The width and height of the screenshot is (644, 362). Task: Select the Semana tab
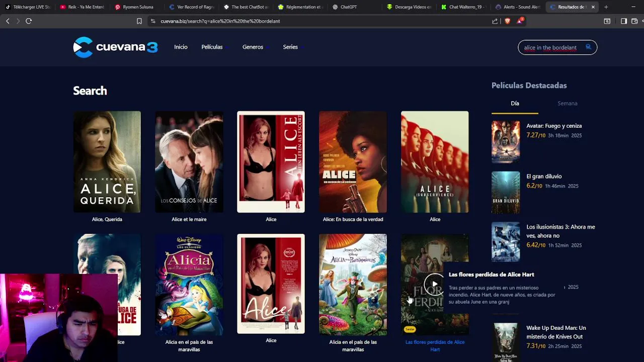567,103
